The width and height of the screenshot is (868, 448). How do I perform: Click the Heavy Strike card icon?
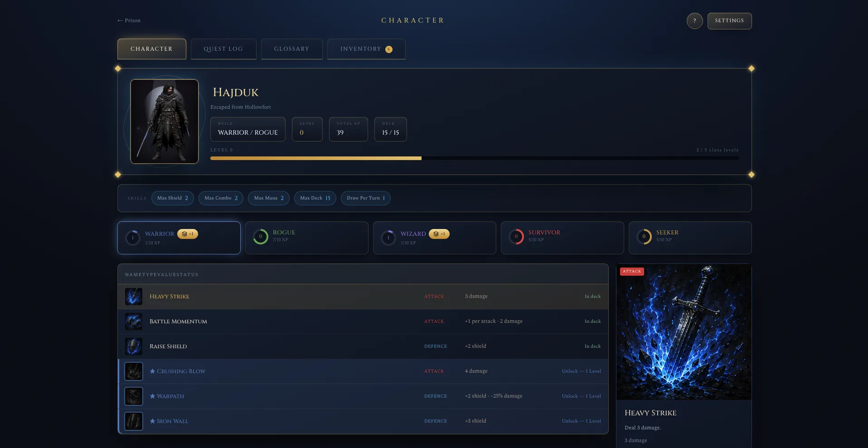134,297
